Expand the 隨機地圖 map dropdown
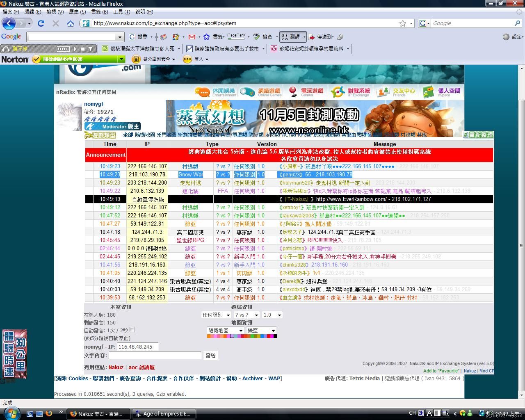This screenshot has height=420, width=525. 225,331
